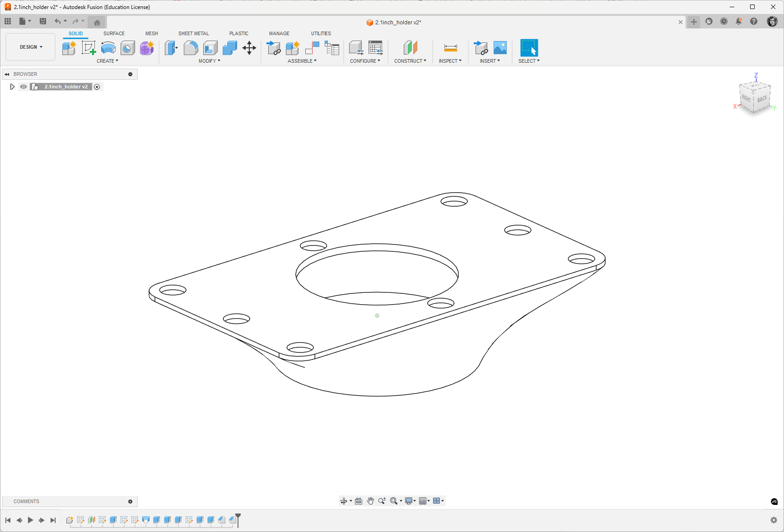Expand the 2.1inch_holder v2 tree node
The width and height of the screenshot is (784, 532).
coord(12,87)
